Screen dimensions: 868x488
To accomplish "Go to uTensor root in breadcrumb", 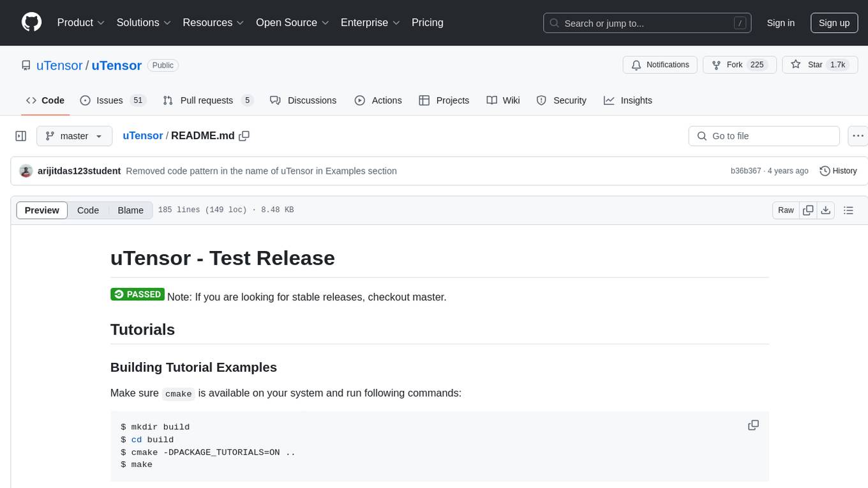I will click(x=142, y=136).
